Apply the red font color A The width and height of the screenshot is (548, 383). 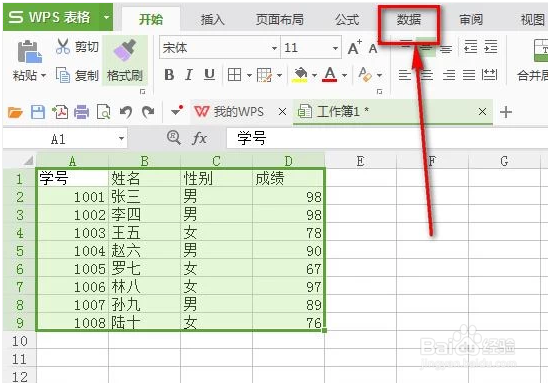[x=330, y=74]
